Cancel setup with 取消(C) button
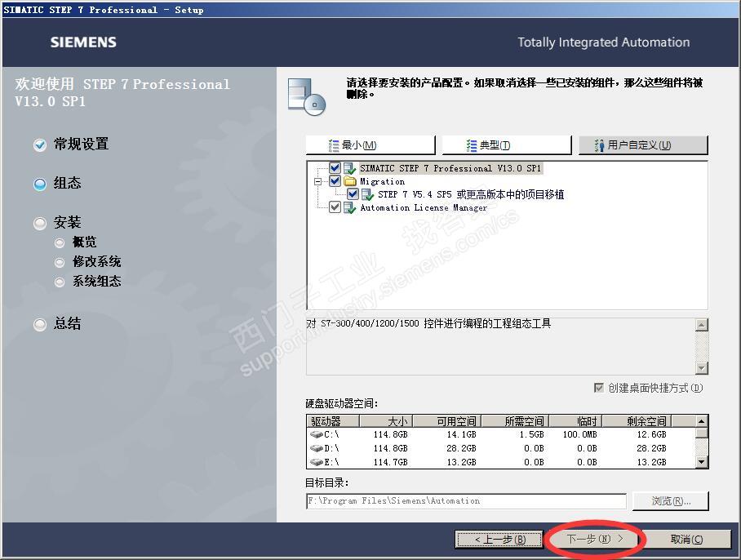Image resolution: width=741 pixels, height=560 pixels. [x=686, y=540]
